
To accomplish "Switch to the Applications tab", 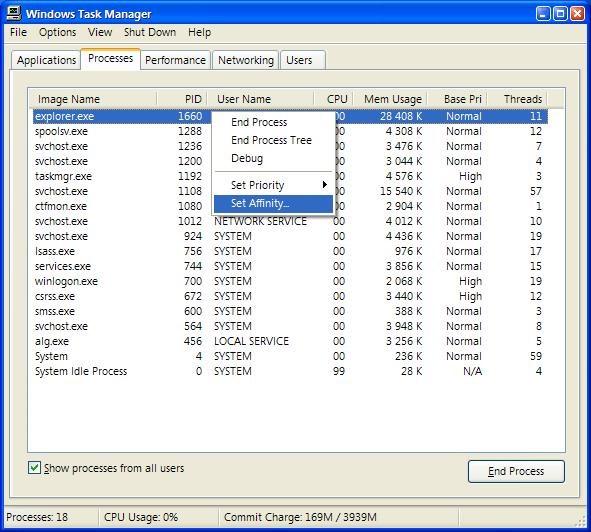I will pyautogui.click(x=46, y=60).
